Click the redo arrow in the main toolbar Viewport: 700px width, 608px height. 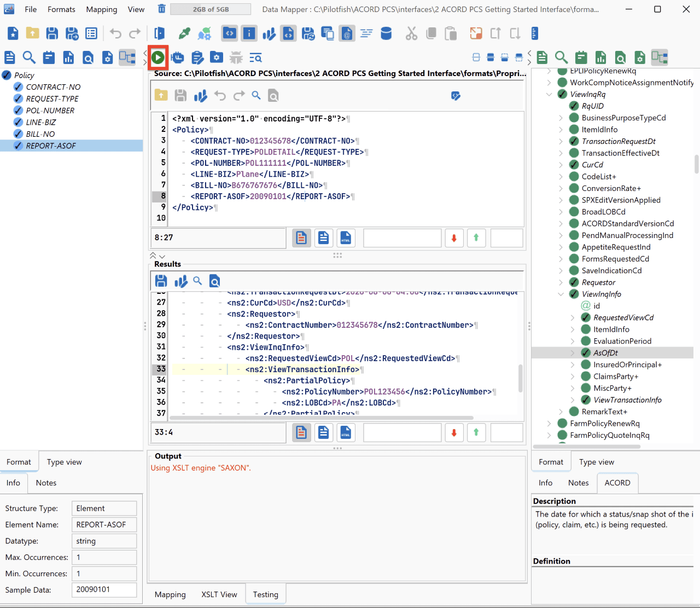[135, 33]
